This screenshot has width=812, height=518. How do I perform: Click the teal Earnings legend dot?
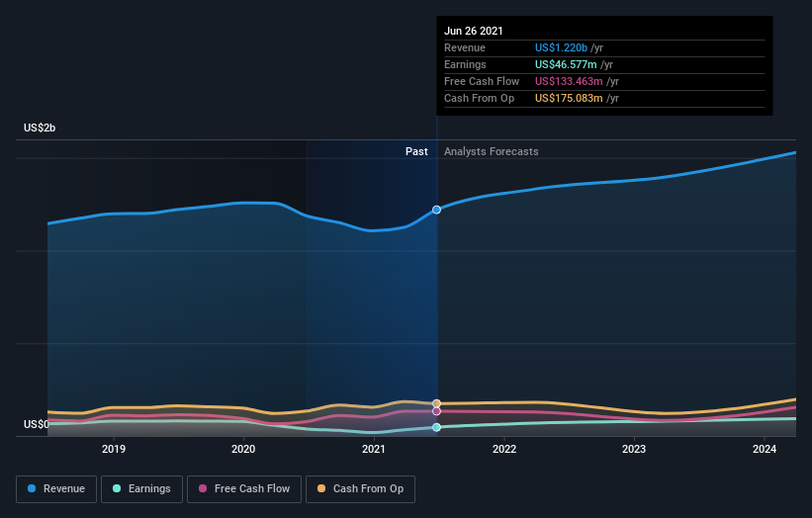coord(117,488)
